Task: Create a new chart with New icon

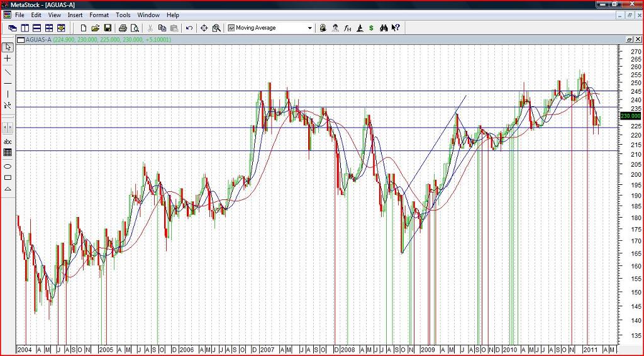Action: tap(84, 28)
